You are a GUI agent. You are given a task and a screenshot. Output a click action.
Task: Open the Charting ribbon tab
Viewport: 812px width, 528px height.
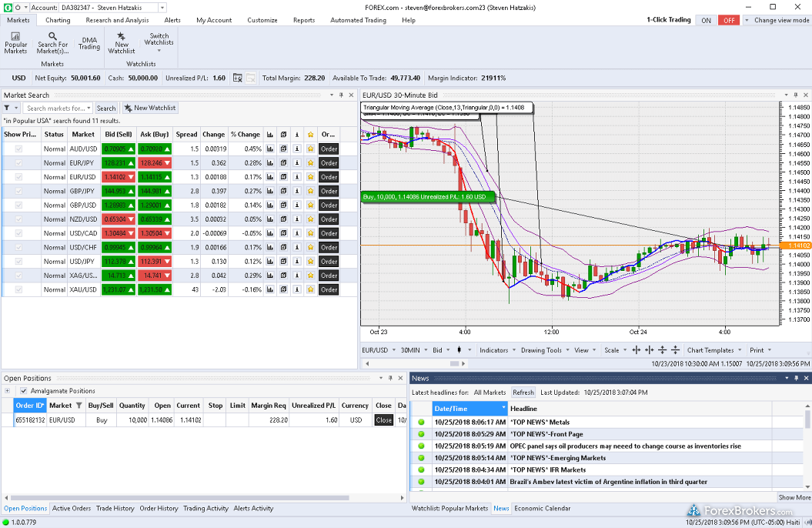58,20
